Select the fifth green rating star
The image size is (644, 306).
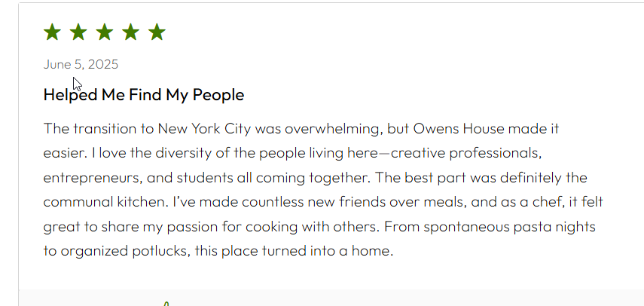point(157,32)
